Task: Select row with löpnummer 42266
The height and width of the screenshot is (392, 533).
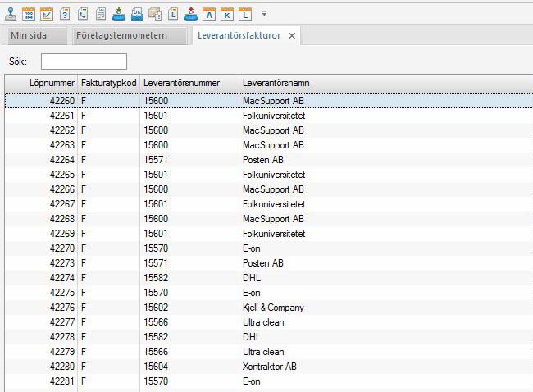Action: [x=269, y=189]
